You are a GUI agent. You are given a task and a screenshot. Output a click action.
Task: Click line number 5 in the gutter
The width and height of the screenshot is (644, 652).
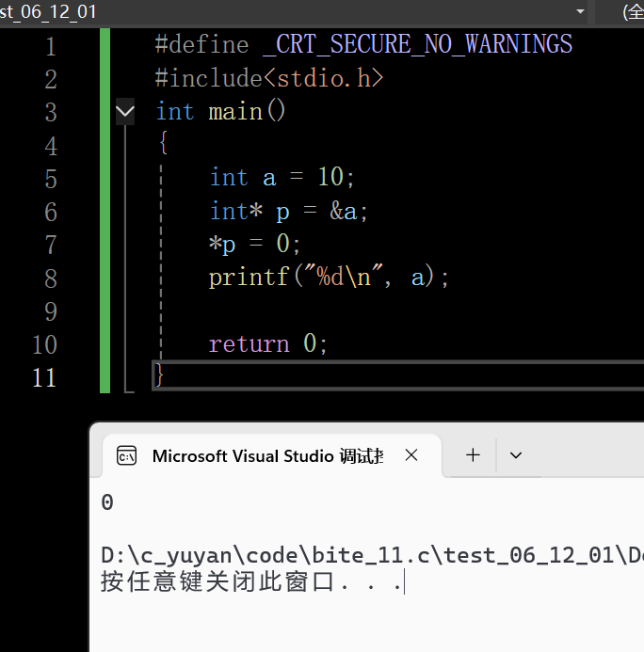[50, 179]
